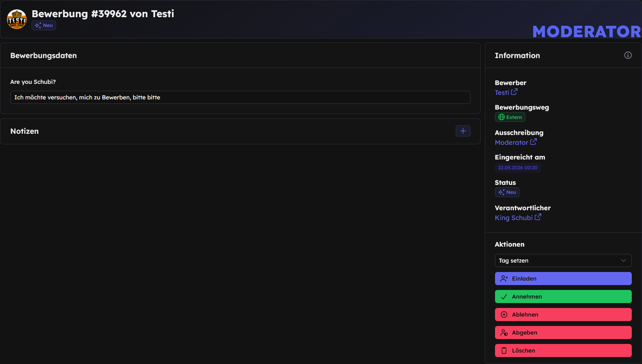Add a note with the plus icon
This screenshot has height=364, width=642.
tap(463, 131)
